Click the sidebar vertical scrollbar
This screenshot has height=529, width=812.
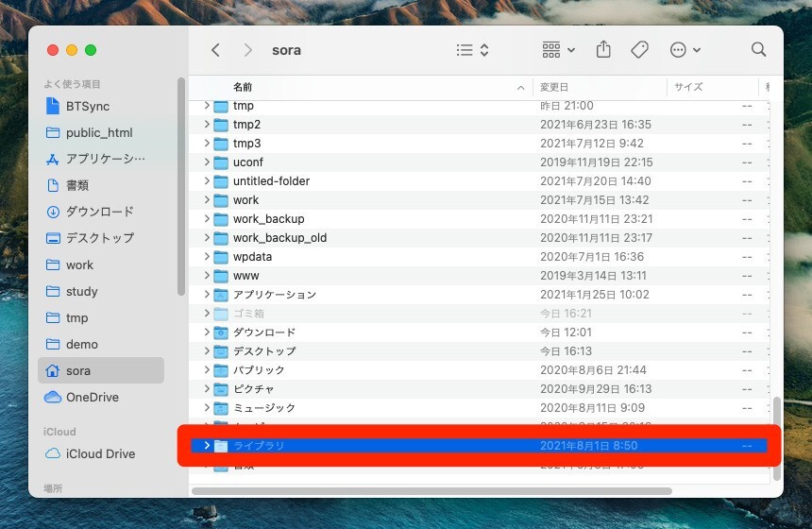180,186
